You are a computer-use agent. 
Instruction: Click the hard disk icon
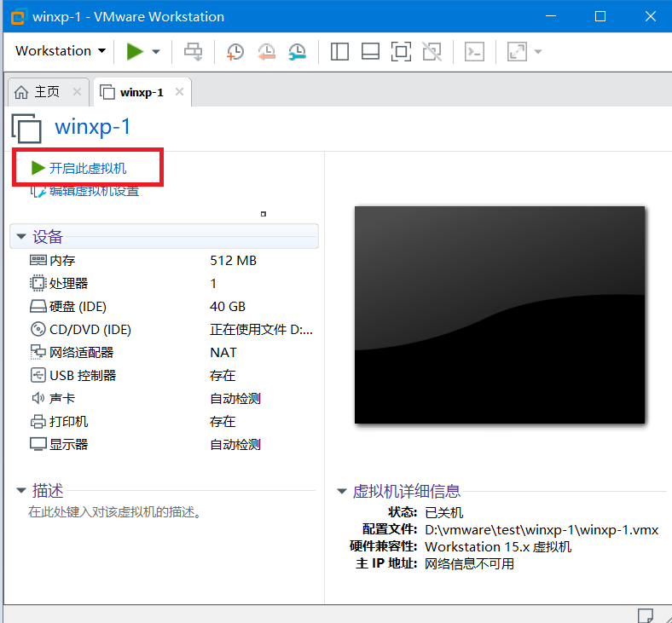(38, 306)
